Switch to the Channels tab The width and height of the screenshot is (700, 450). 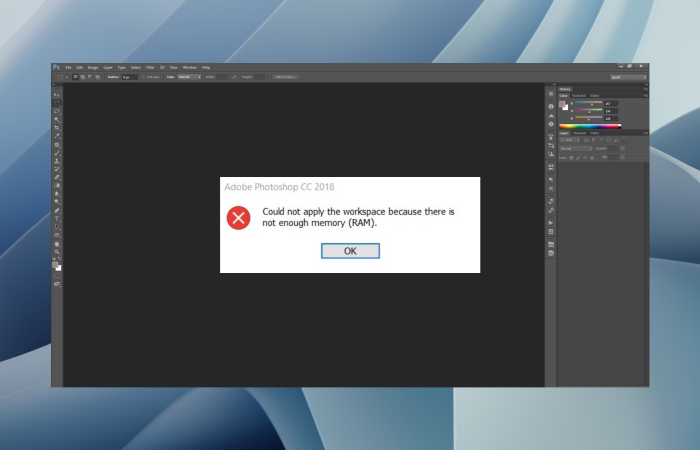pos(579,133)
